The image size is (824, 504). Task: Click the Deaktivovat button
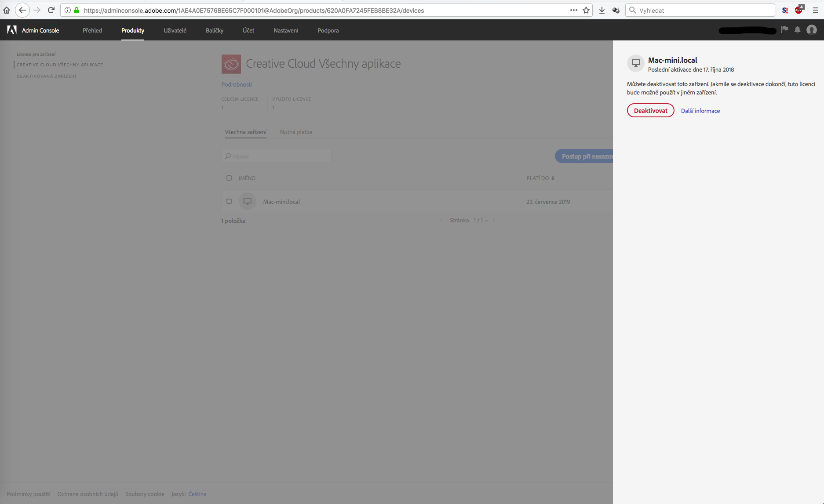click(x=650, y=111)
